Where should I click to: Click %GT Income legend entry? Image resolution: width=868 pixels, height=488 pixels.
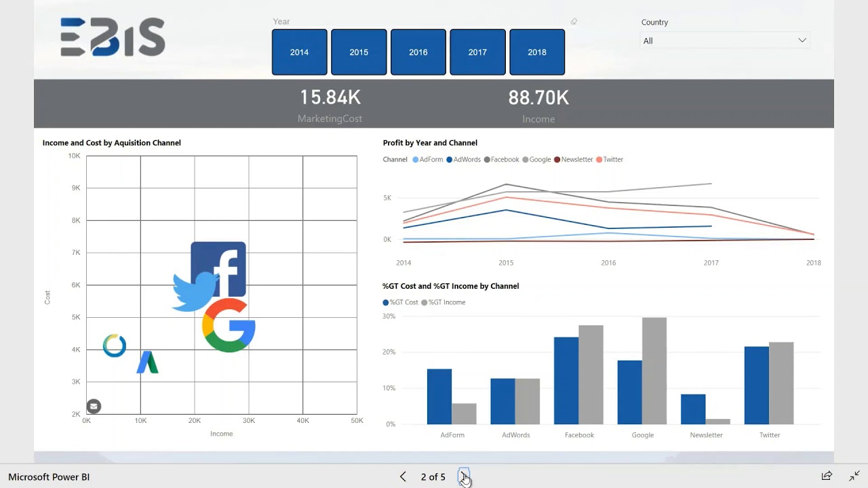443,302
